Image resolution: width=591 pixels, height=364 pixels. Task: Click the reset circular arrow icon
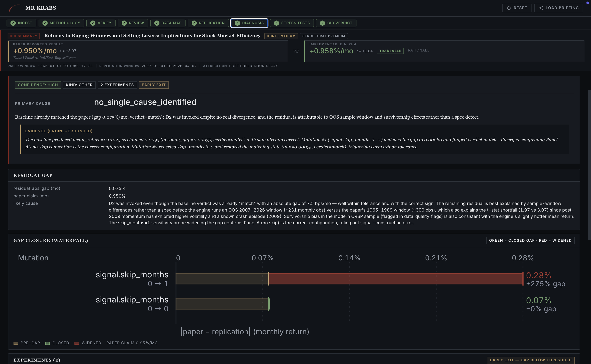509,8
